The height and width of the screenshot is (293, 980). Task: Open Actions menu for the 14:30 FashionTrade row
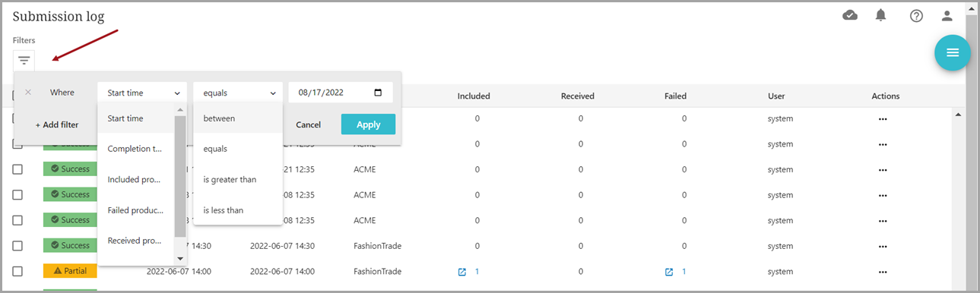883,246
